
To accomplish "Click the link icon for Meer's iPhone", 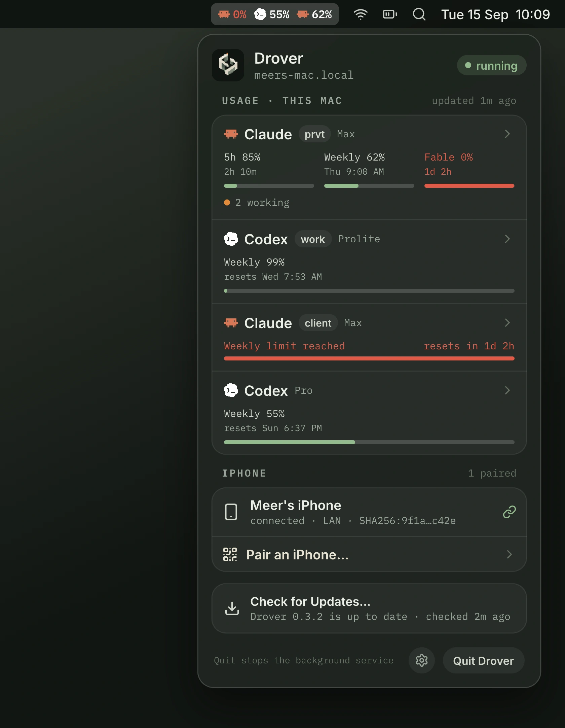I will [510, 512].
